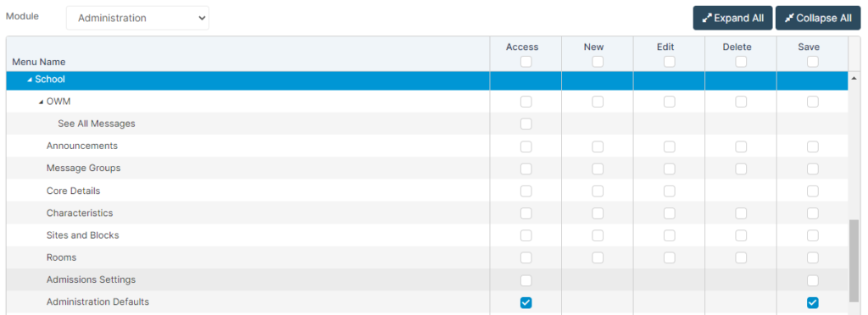Tick the Save column header checkbox

tap(813, 62)
